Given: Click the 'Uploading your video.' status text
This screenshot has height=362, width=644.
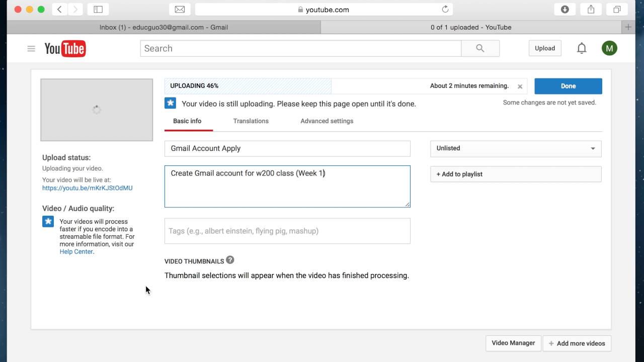Looking at the screenshot, I should click(x=72, y=168).
